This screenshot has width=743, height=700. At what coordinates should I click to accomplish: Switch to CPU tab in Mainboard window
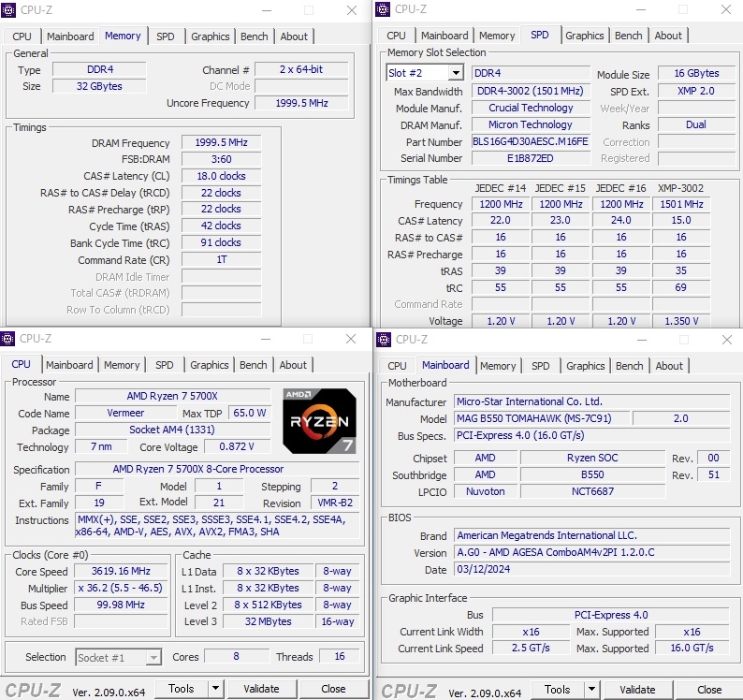(397, 366)
